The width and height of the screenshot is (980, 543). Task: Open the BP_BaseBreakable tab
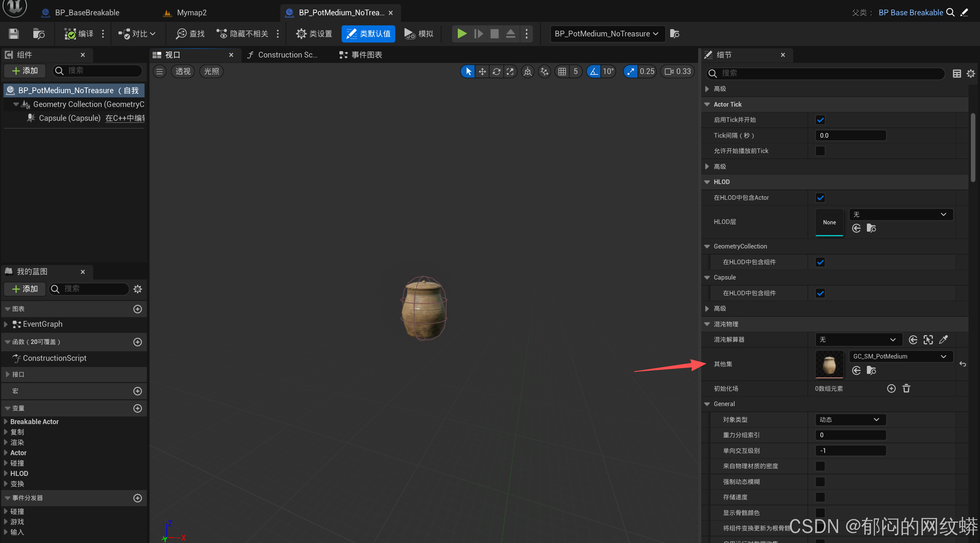pos(87,13)
